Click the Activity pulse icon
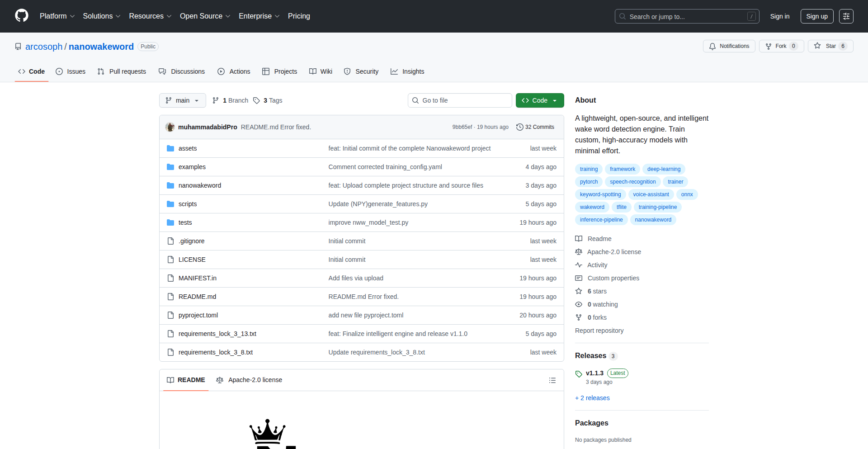Image resolution: width=868 pixels, height=449 pixels. coord(579,265)
